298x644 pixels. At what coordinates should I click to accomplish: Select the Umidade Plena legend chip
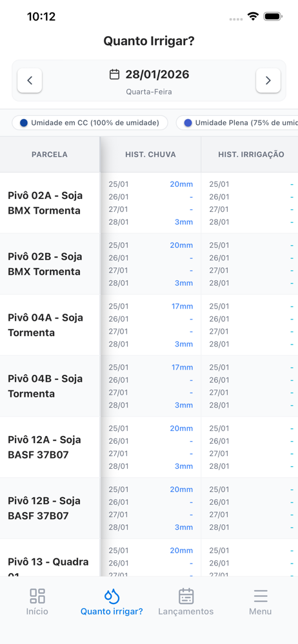[x=237, y=123]
